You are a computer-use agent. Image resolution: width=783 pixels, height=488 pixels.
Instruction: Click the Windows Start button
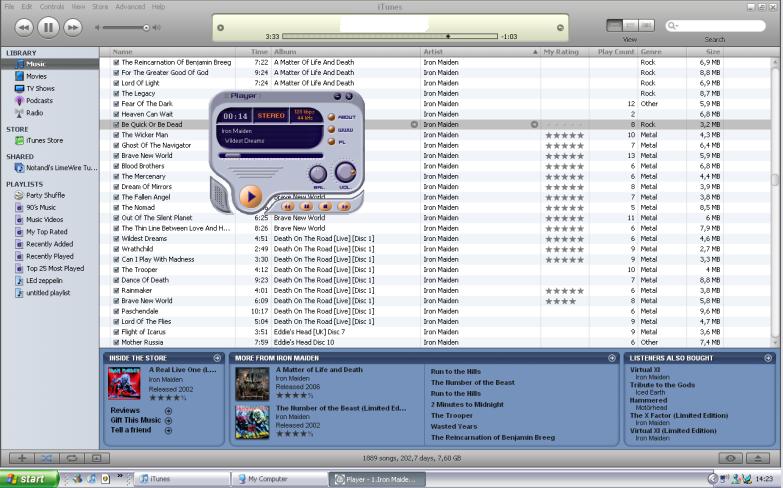pyautogui.click(x=29, y=479)
